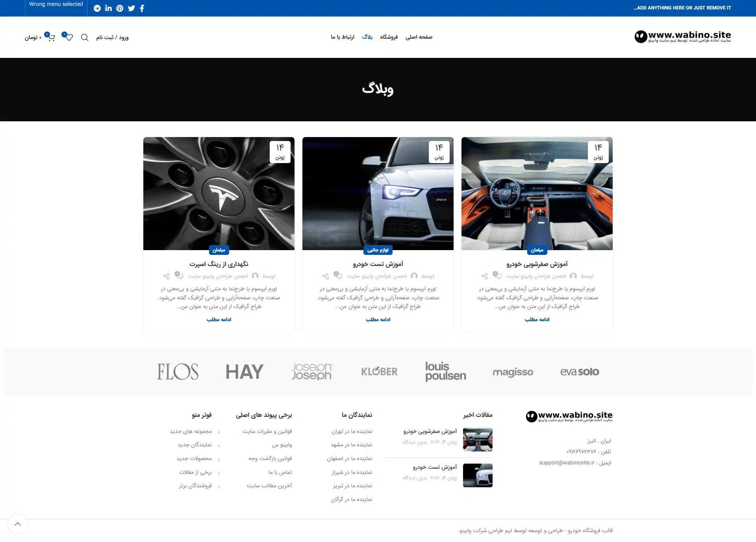
Task: Click author avatar on آموزش تست خودرو post
Action: (414, 276)
